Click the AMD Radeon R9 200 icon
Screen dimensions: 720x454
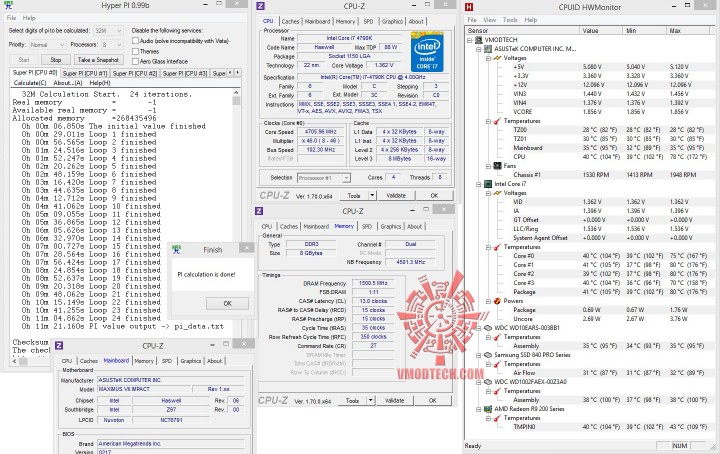click(x=487, y=409)
